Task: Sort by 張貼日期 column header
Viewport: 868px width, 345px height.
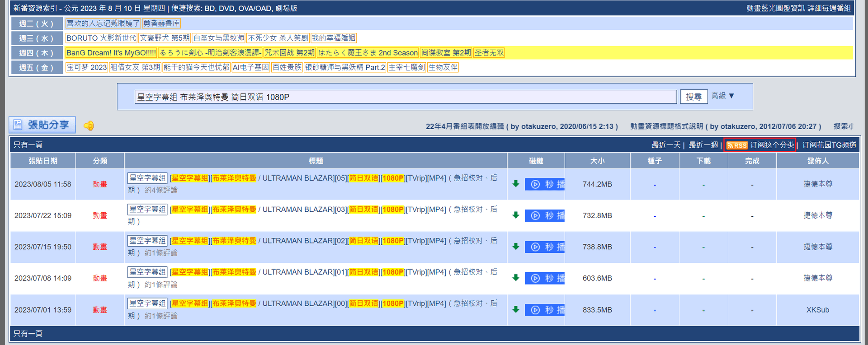Action: click(43, 161)
